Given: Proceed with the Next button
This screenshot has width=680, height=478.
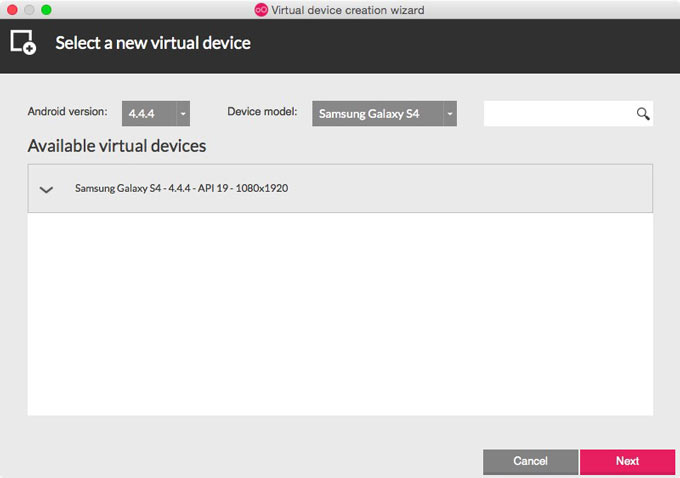Looking at the screenshot, I should [x=627, y=461].
